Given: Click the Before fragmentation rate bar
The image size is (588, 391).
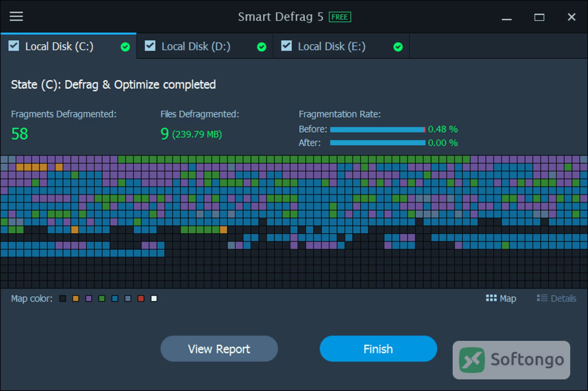Looking at the screenshot, I should [378, 130].
